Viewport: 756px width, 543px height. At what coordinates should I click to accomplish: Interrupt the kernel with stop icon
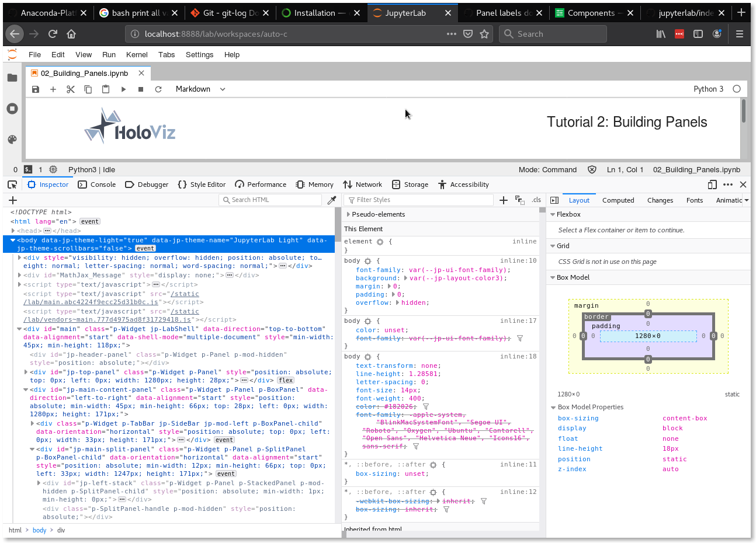pyautogui.click(x=140, y=89)
